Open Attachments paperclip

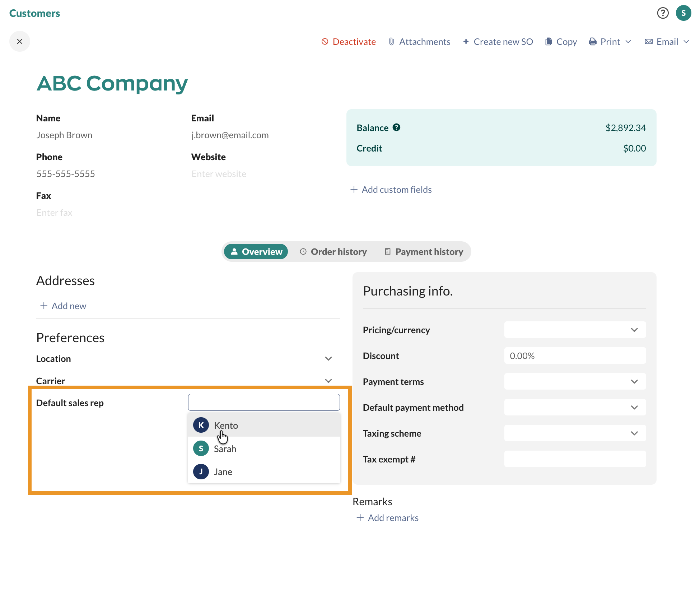coord(419,42)
